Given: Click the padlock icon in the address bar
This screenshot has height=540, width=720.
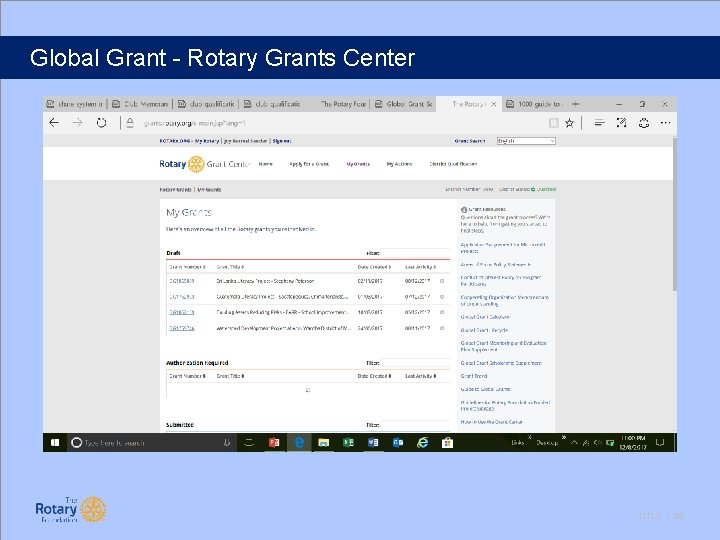Looking at the screenshot, I should (130, 123).
